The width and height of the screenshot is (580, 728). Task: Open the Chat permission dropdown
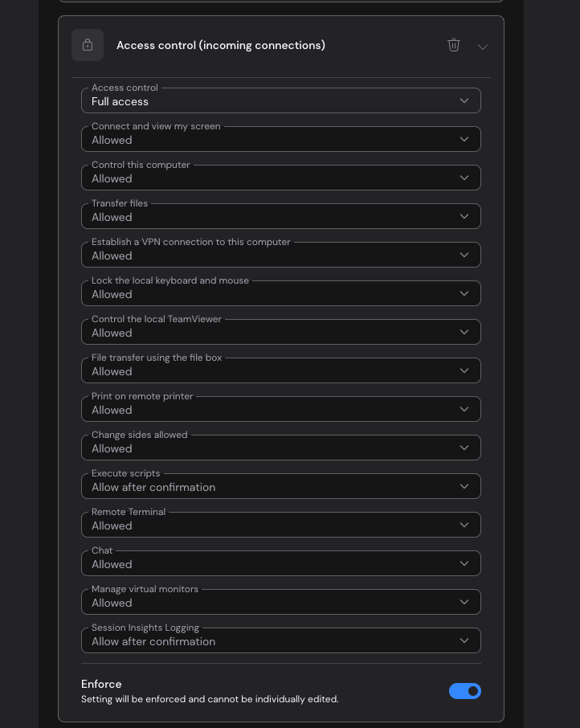pos(280,562)
